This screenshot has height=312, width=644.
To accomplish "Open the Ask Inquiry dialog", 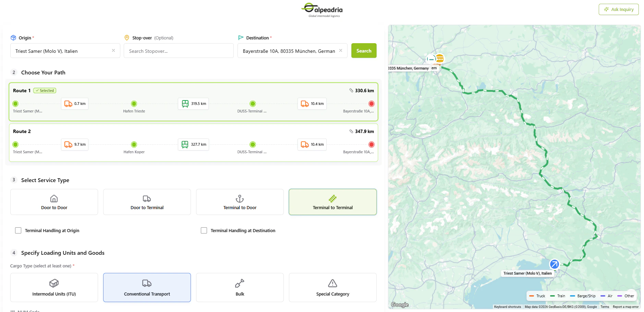I will coord(618,9).
